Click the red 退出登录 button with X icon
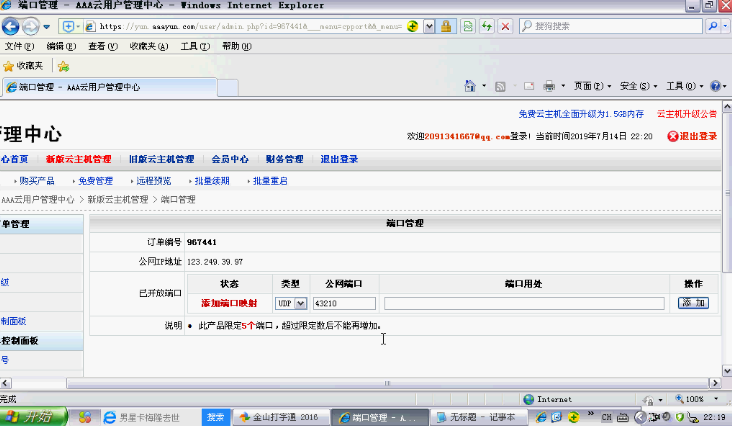Viewport: 732px width, 426px height. (692, 136)
